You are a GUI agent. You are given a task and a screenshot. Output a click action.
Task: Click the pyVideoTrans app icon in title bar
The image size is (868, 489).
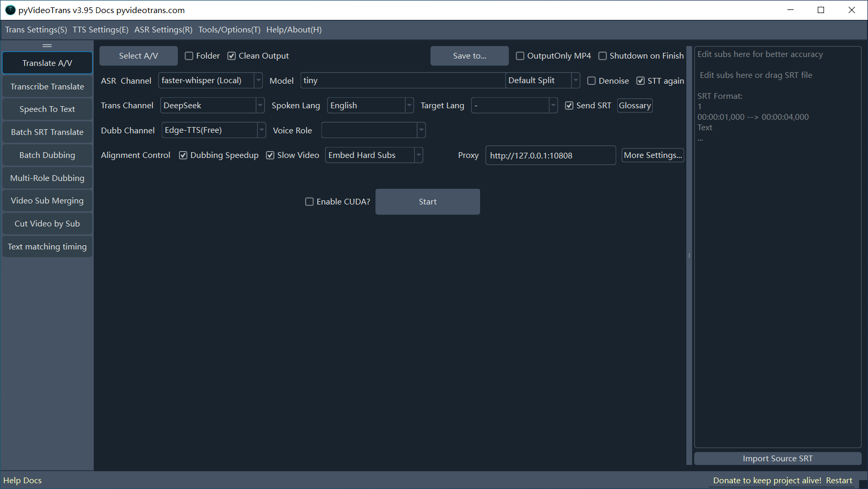click(x=10, y=10)
